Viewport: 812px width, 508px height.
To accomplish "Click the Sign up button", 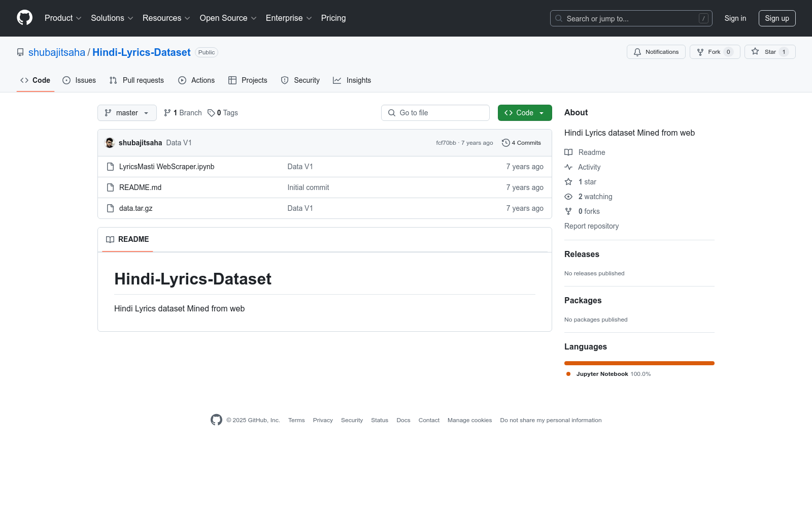I will pyautogui.click(x=777, y=18).
